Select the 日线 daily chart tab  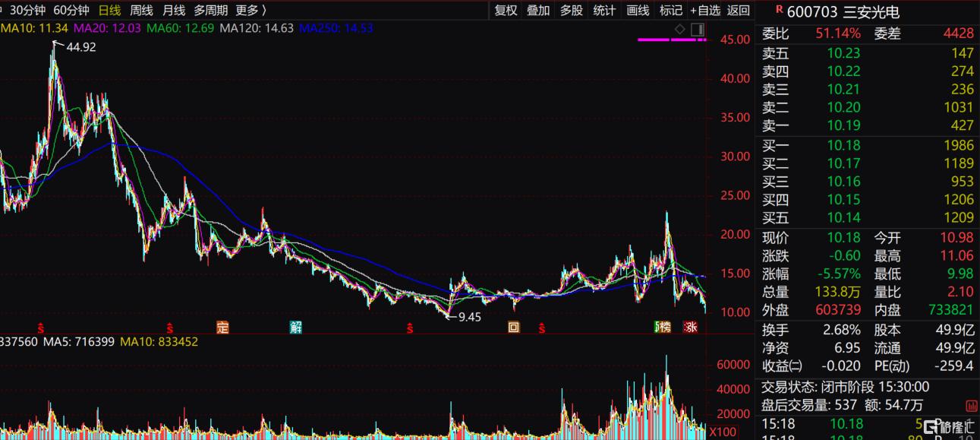point(110,10)
